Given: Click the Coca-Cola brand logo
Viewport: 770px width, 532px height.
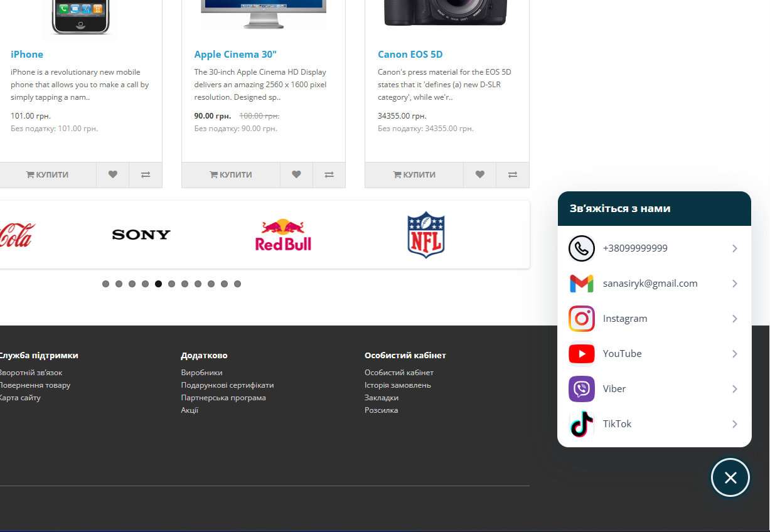Looking at the screenshot, I should pyautogui.click(x=18, y=235).
